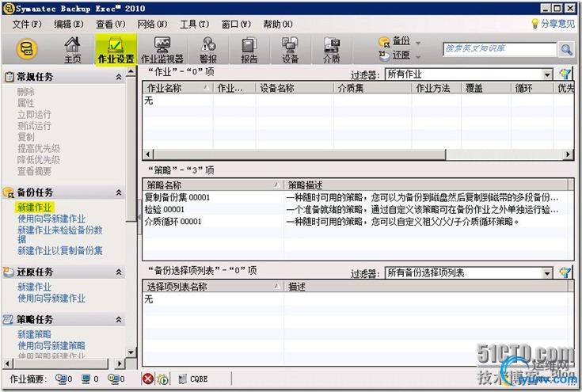The width and height of the screenshot is (582, 392).
Task: Click task pane horizontal scrollbar right arrow
Action: 119,363
